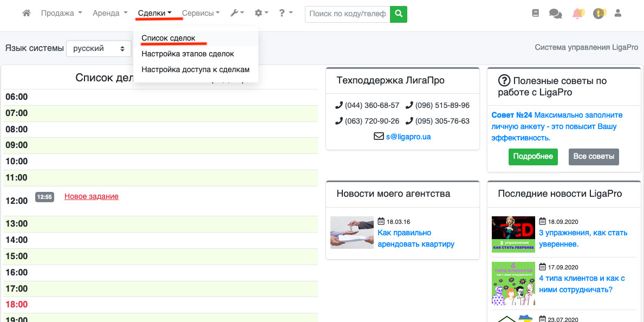Screen dimensions: 644x322
Task: Choose Настройка этапов сделок menu item
Action: click(x=187, y=54)
